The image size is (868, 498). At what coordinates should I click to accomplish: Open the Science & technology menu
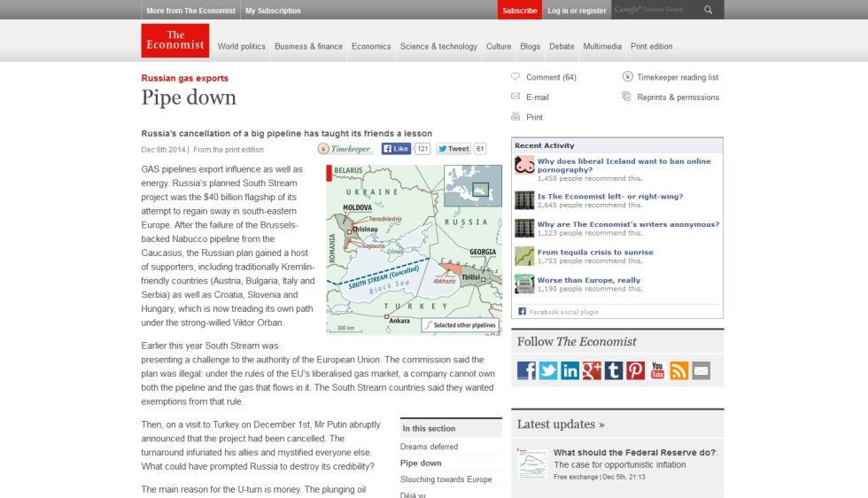click(x=438, y=47)
